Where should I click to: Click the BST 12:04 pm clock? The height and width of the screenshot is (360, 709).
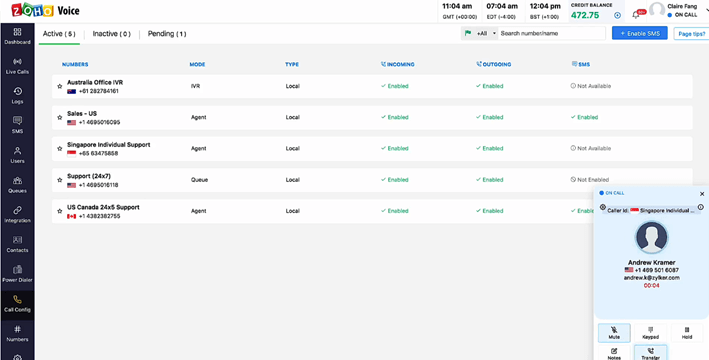pos(545,11)
